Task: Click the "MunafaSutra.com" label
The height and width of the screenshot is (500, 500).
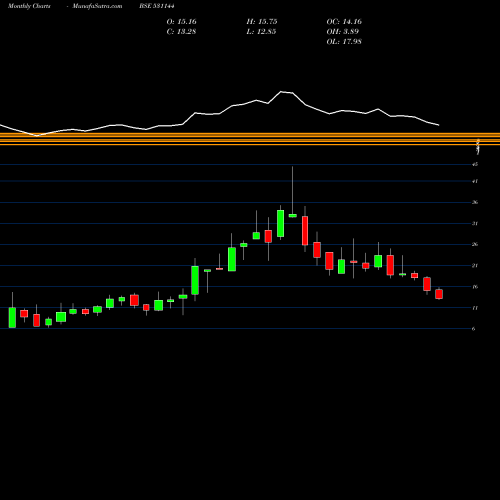Action: [97, 6]
